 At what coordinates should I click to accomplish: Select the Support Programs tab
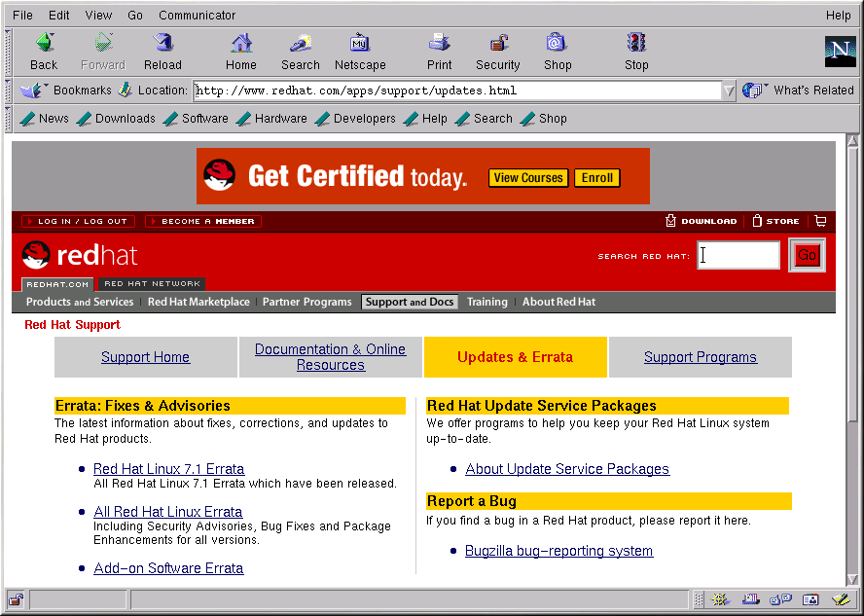tap(700, 357)
